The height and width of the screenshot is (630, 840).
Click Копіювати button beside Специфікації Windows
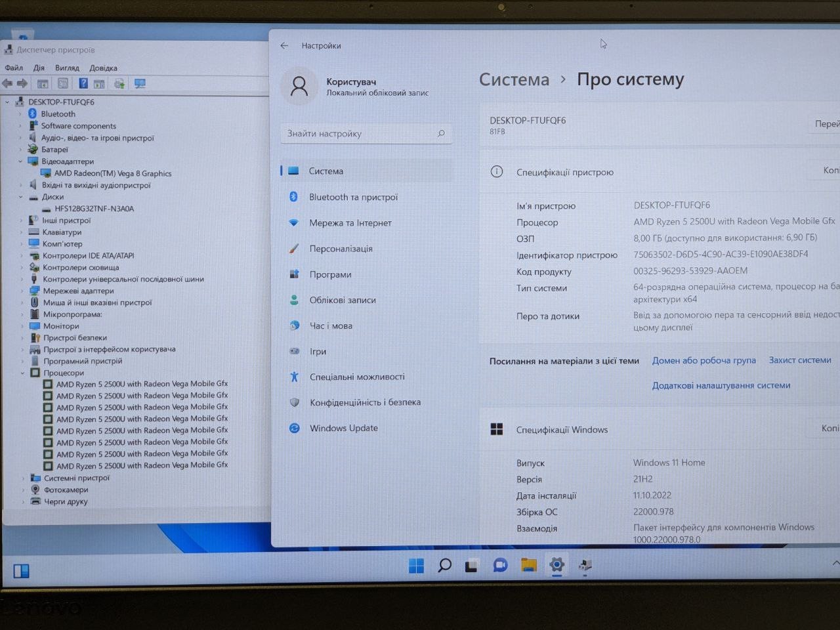pos(824,429)
